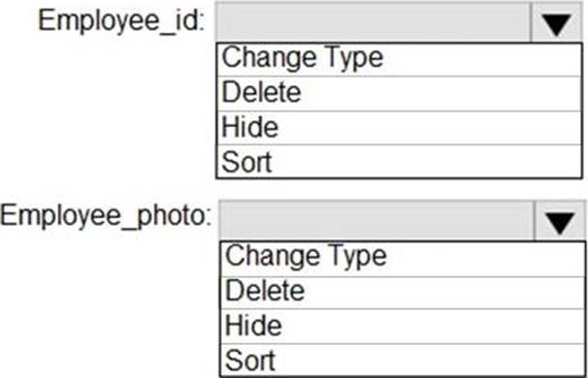Choose the last entry in Employee_id list
This screenshot has width=588, height=378.
pyautogui.click(x=400, y=162)
